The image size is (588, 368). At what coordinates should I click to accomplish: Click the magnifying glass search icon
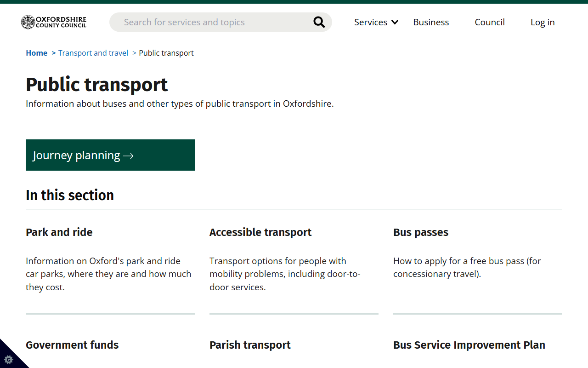pyautogui.click(x=319, y=22)
